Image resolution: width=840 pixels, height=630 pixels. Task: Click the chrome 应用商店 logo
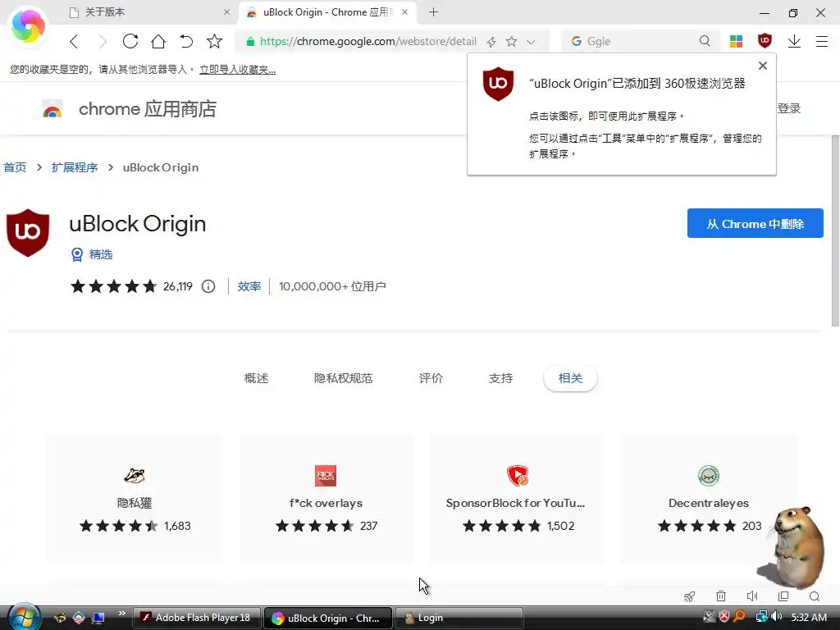pyautogui.click(x=129, y=109)
